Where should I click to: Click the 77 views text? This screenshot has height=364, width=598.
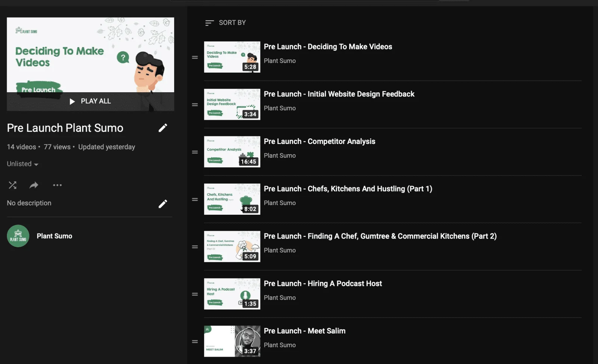pos(57,147)
